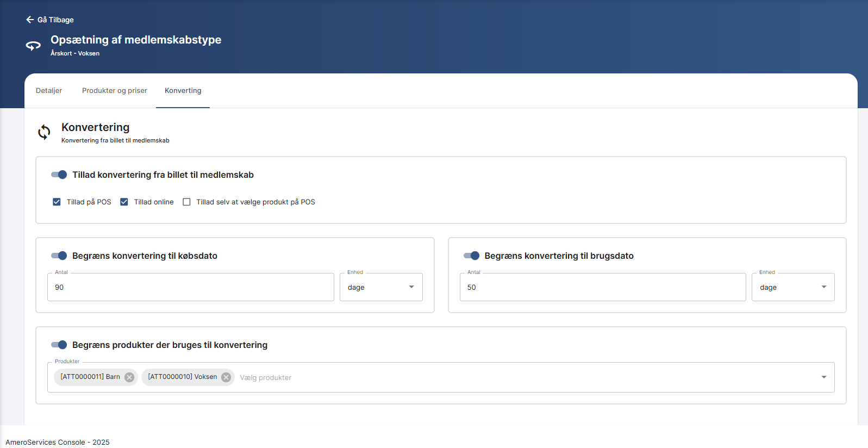
Task: Select the Konverting tab
Action: pos(183,91)
